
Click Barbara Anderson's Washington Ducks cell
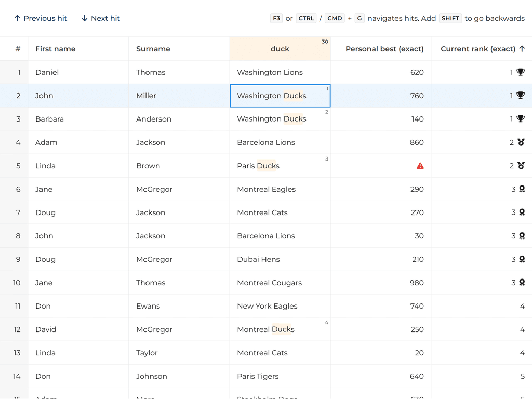[x=280, y=119]
